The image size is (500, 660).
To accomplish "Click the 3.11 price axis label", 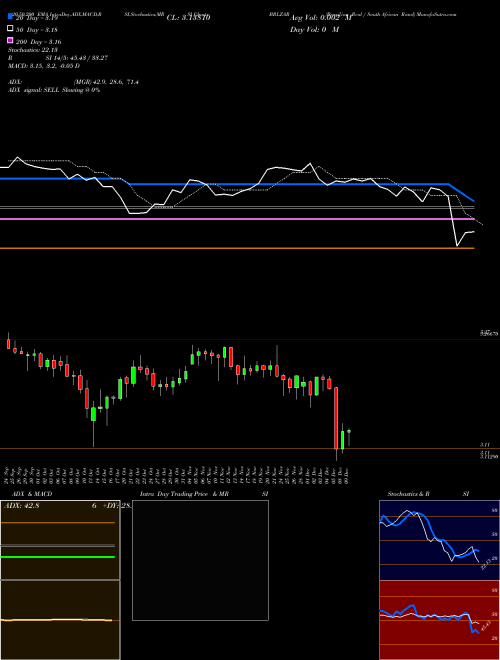I will coord(485,444).
